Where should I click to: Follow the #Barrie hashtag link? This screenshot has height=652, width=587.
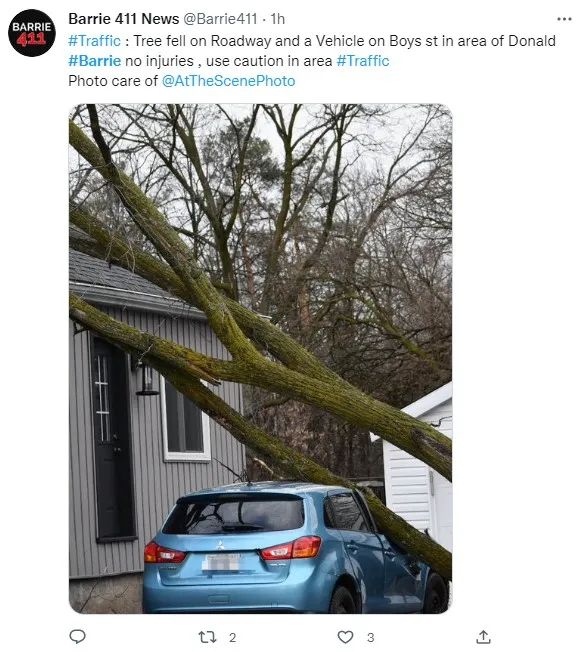click(x=94, y=61)
